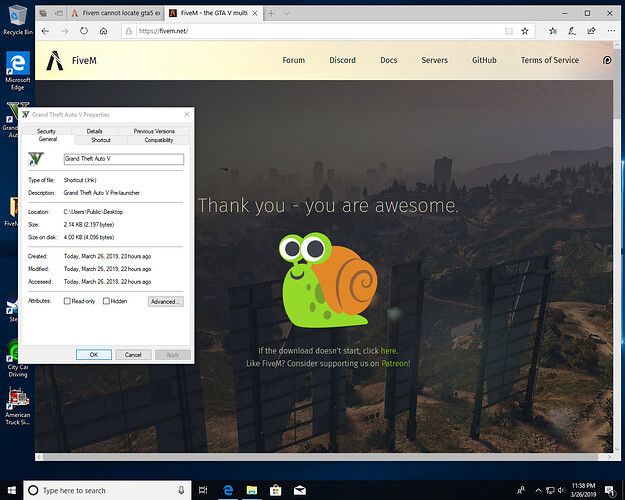Click the Add notes pen icon
Screen dimensions: 625x500
572,31
